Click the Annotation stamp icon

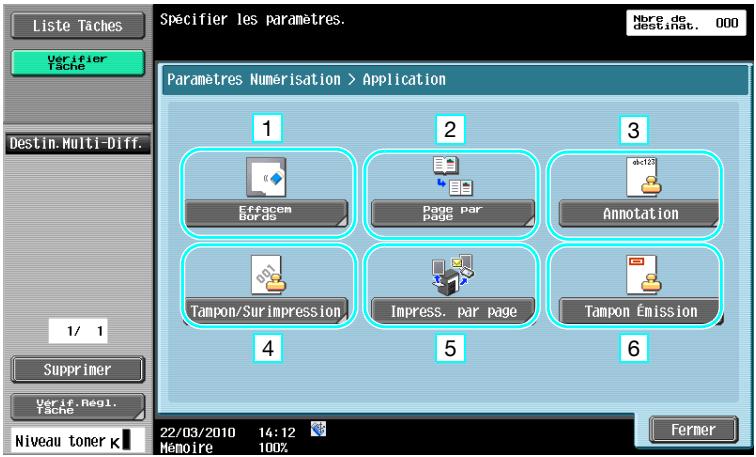pos(644,176)
